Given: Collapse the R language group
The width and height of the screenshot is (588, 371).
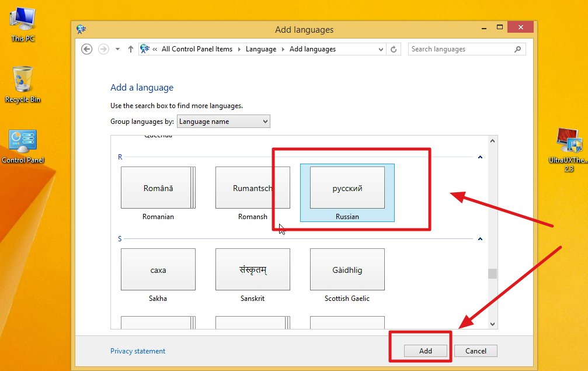Looking at the screenshot, I should coord(480,157).
